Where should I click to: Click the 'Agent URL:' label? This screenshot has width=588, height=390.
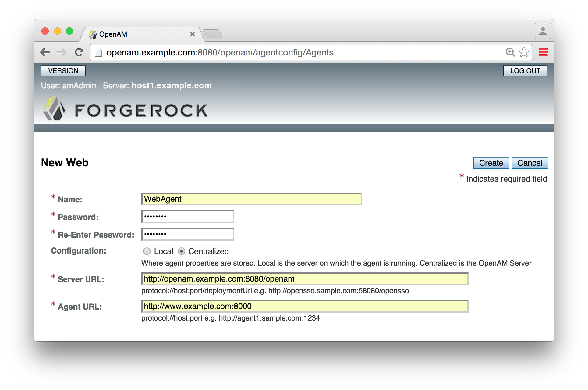pyautogui.click(x=80, y=307)
